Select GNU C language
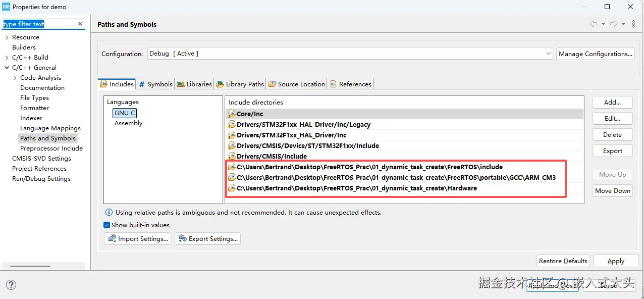644x299 pixels. (125, 113)
